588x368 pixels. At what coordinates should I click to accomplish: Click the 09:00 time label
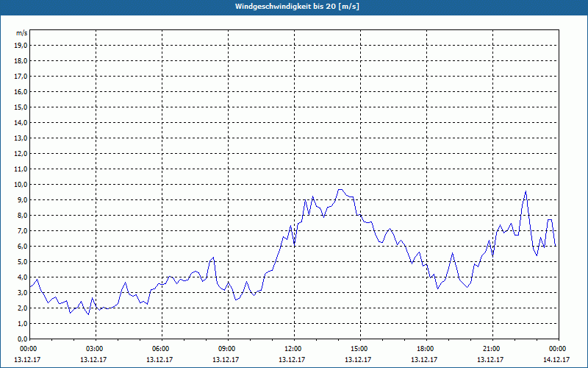pos(226,349)
